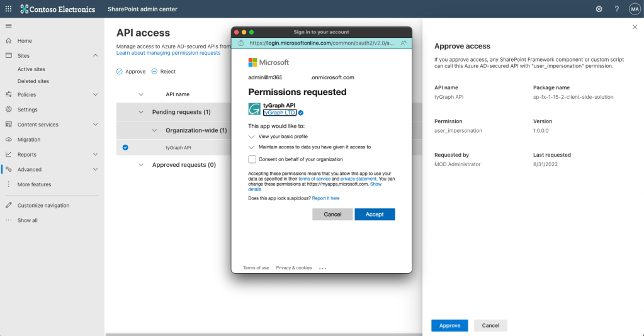This screenshot has height=336, width=644.
Task: Open the app launcher waffle icon
Action: click(8, 9)
